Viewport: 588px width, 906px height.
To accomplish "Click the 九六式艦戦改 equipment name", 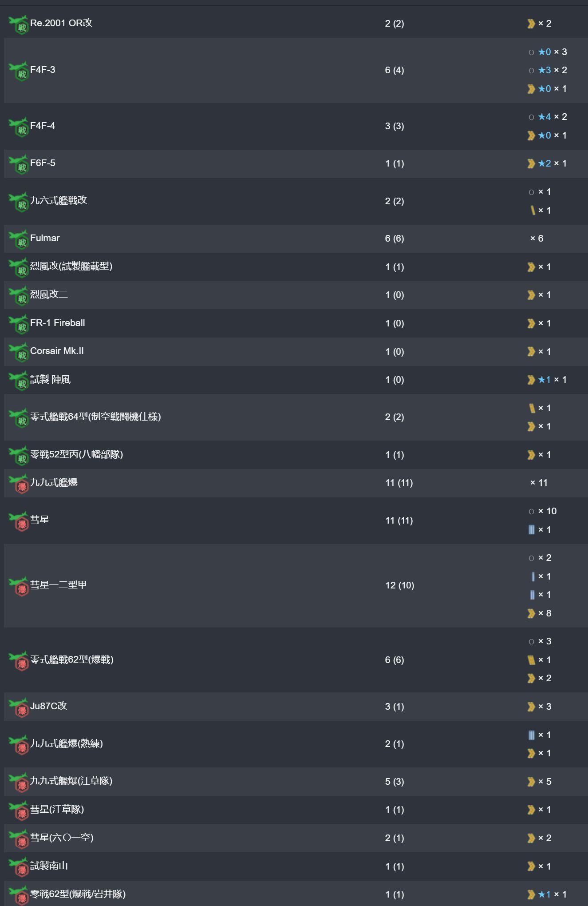I will pos(59,200).
